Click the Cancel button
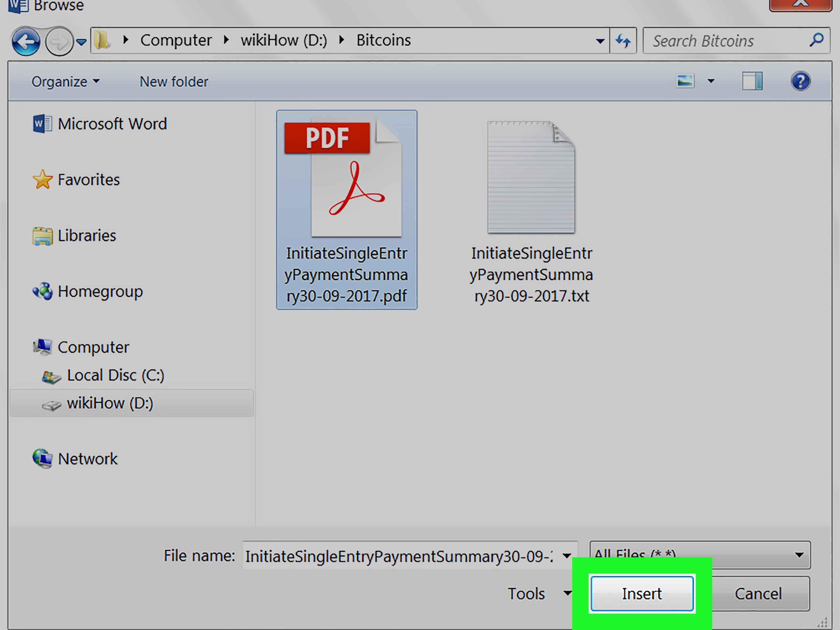This screenshot has height=630, width=840. tap(758, 593)
